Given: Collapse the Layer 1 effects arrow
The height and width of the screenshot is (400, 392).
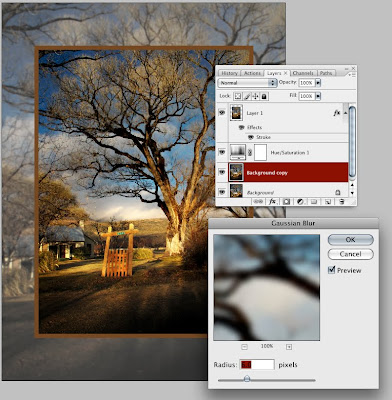Looking at the screenshot, I should (345, 113).
